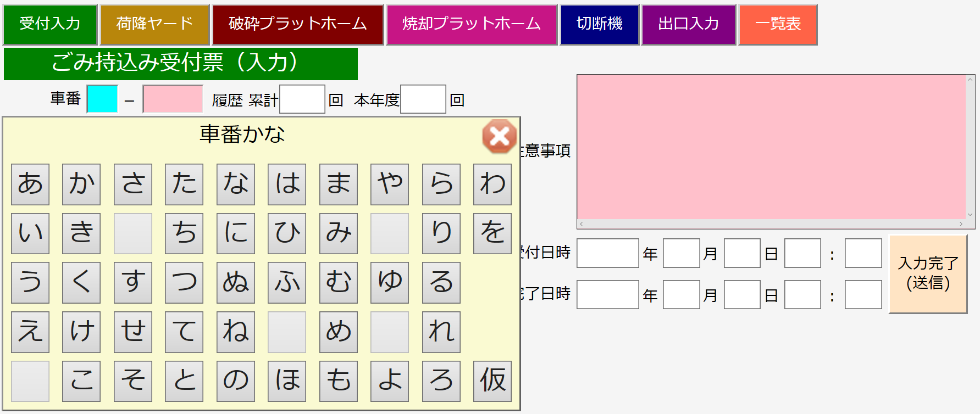
Task: Click the 入力完了(送信) submit button
Action: tap(928, 274)
